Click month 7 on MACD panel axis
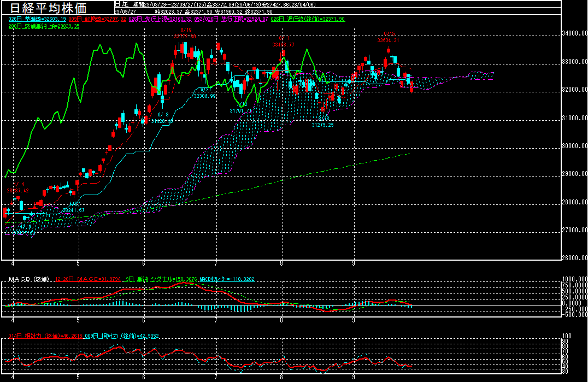This screenshot has width=588, height=382. click(x=216, y=321)
